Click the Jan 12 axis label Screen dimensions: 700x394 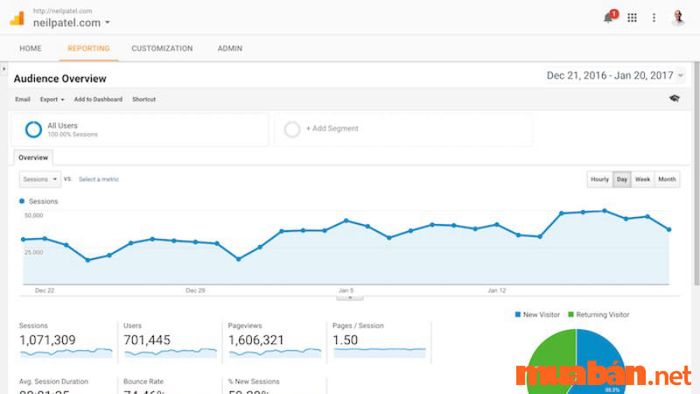coord(497,290)
